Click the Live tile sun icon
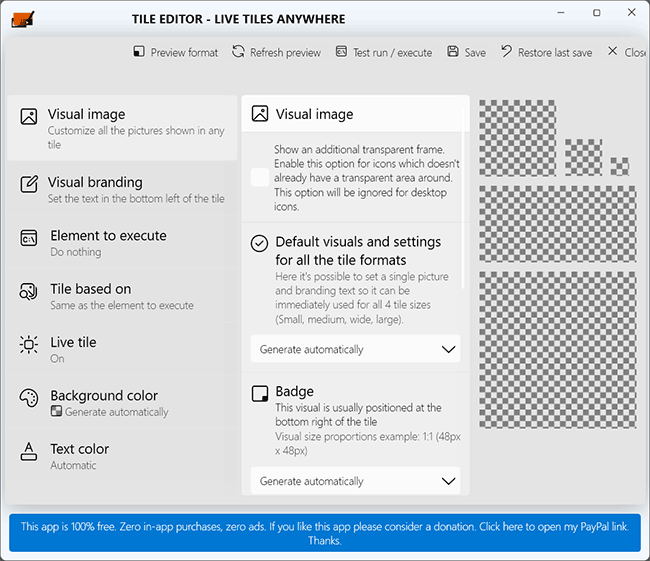 [29, 345]
